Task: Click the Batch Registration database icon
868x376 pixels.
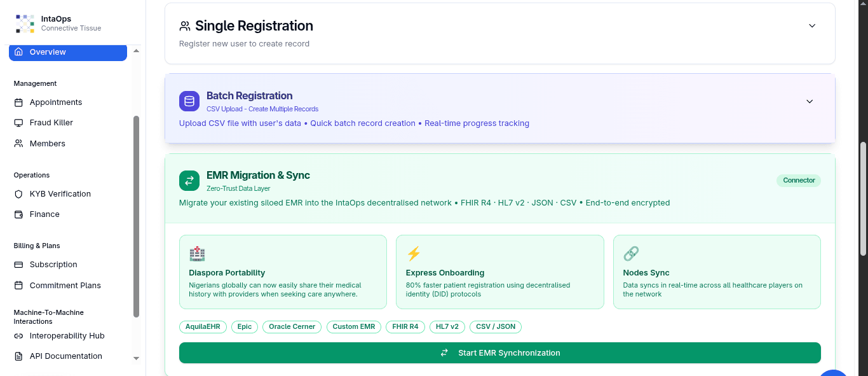Action: click(189, 101)
